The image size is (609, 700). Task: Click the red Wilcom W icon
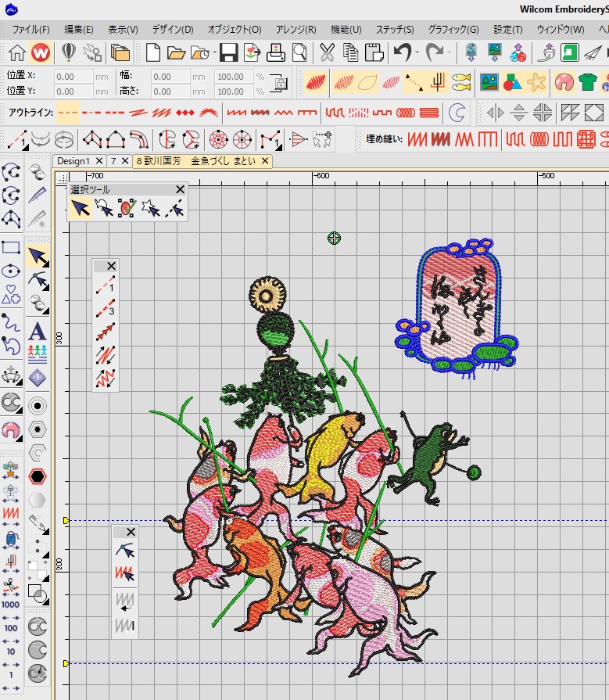[41, 52]
